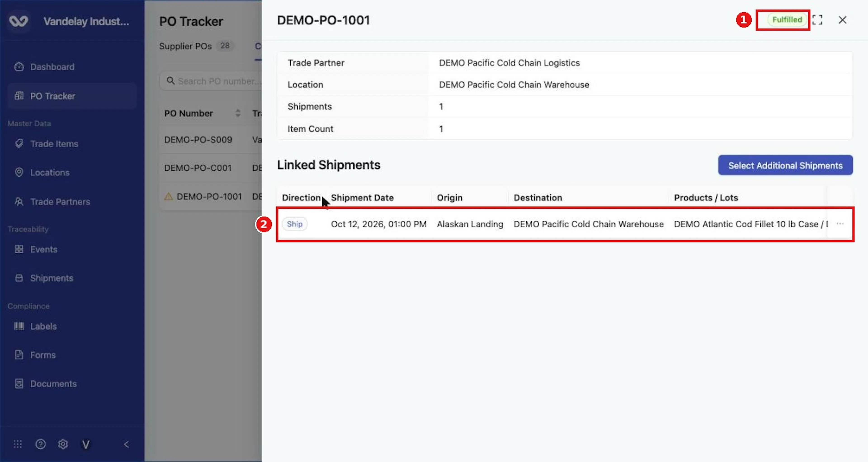Click the shipment's DEMO Pacific Cold Chain Warehouse destination

[588, 224]
